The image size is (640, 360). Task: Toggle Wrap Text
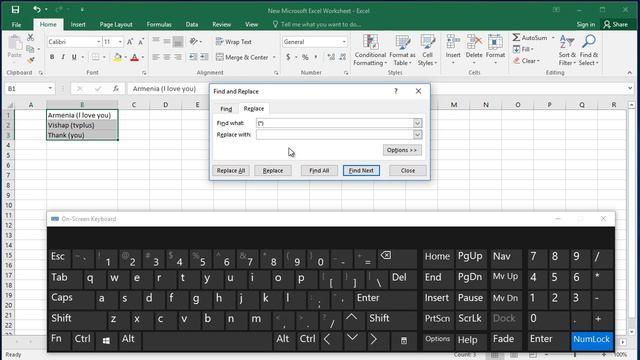pos(233,42)
